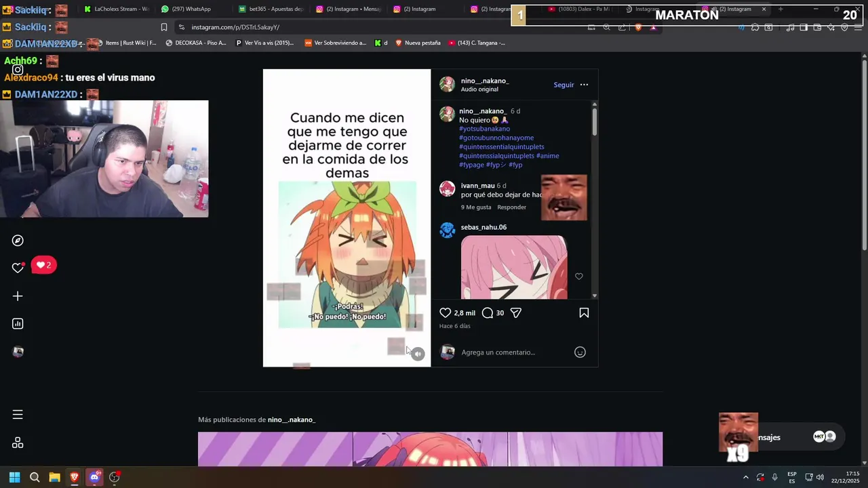Screen dimensions: 868x488
Task: Add a comment in Agrega un comentario field
Action: [x=514, y=352]
